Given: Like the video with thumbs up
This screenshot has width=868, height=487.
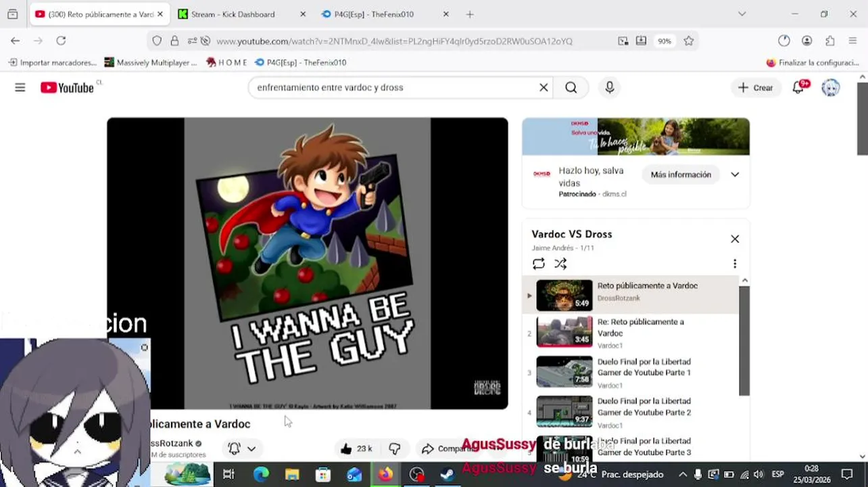Looking at the screenshot, I should pos(357,448).
